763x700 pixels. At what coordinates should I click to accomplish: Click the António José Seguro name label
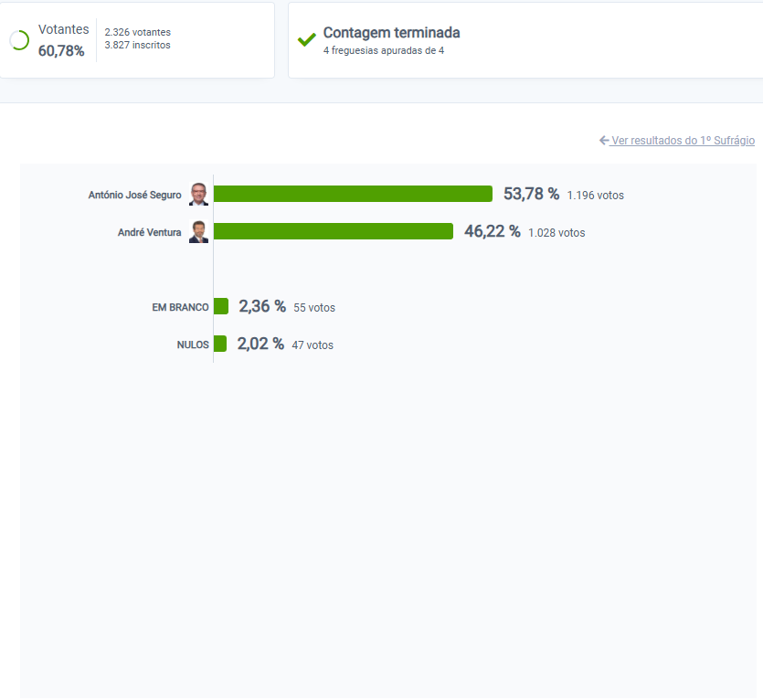click(x=135, y=195)
